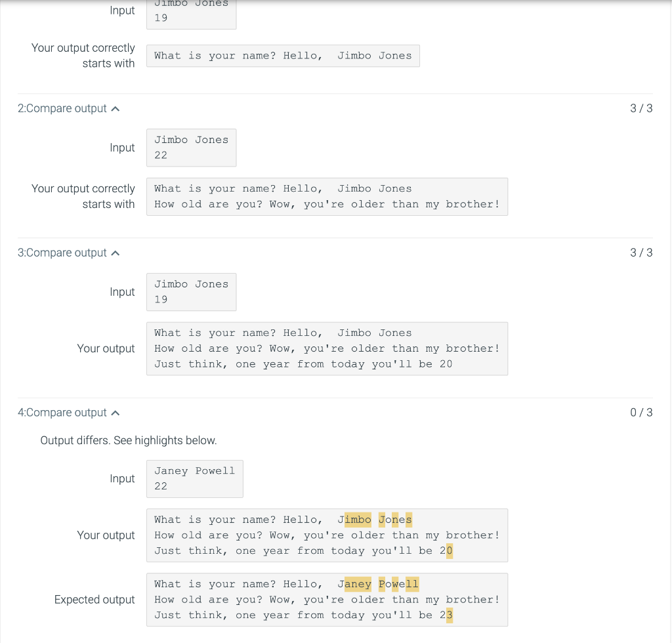The height and width of the screenshot is (643, 672).
Task: Click the input box showing Jimbo Jones 19
Action: click(x=191, y=291)
